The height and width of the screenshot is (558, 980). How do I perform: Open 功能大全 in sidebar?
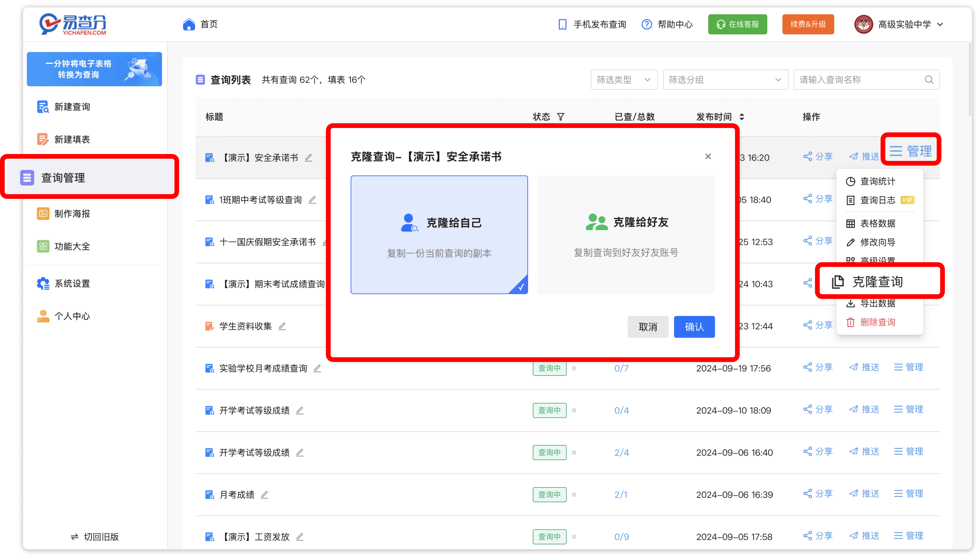click(63, 246)
